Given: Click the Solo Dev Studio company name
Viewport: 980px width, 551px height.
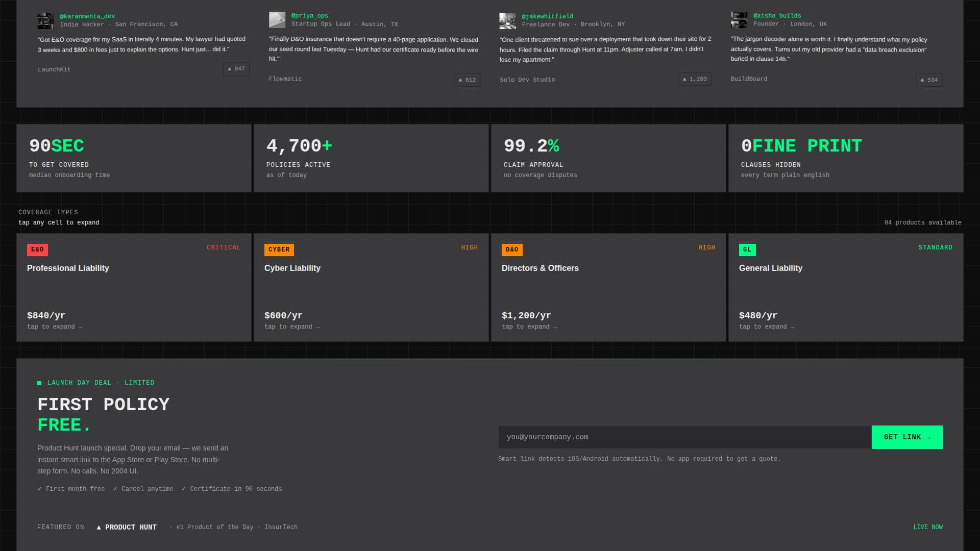Looking at the screenshot, I should pos(527,80).
